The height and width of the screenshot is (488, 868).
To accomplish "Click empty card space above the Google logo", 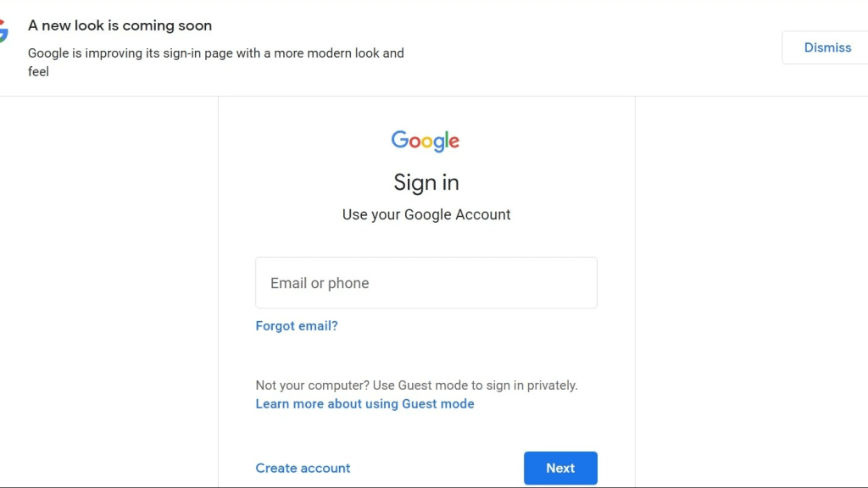I will tap(426, 110).
